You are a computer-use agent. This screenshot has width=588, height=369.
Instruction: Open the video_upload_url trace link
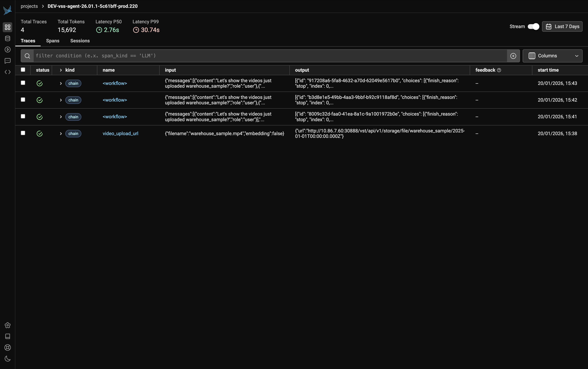pyautogui.click(x=120, y=133)
